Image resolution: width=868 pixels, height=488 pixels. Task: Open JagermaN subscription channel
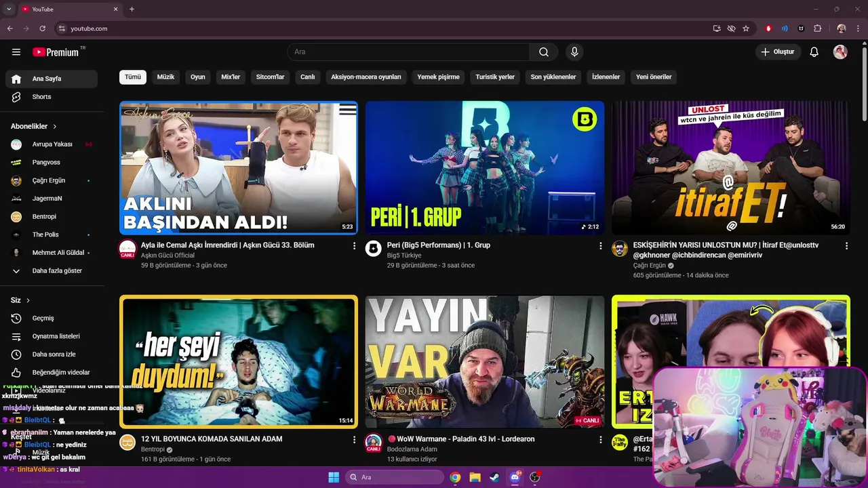pos(52,199)
